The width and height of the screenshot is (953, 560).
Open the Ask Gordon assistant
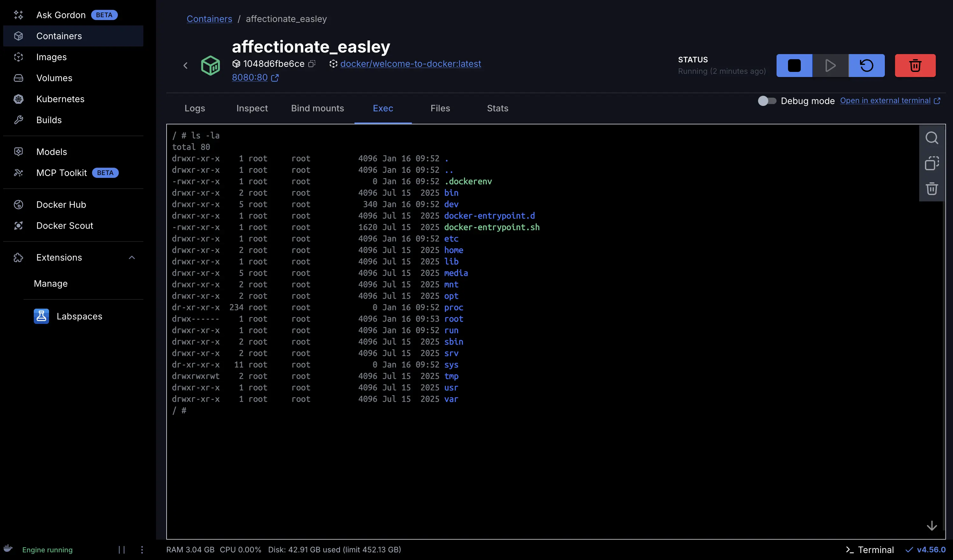pyautogui.click(x=61, y=15)
